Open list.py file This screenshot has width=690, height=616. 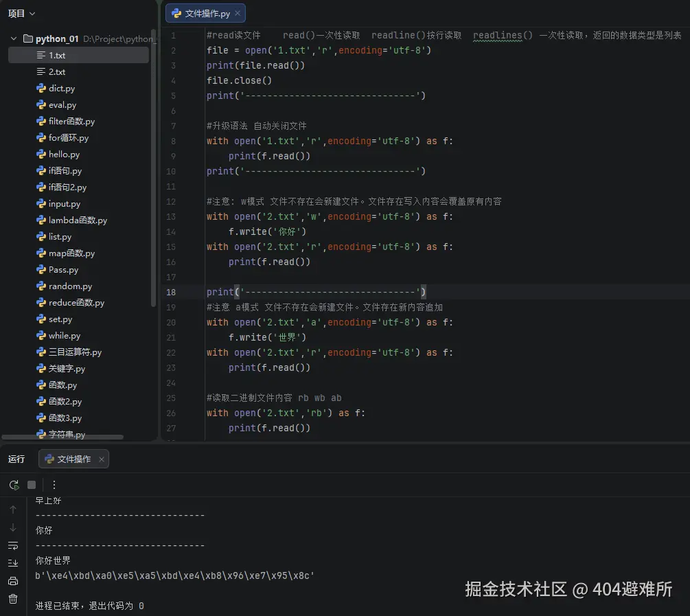click(60, 237)
